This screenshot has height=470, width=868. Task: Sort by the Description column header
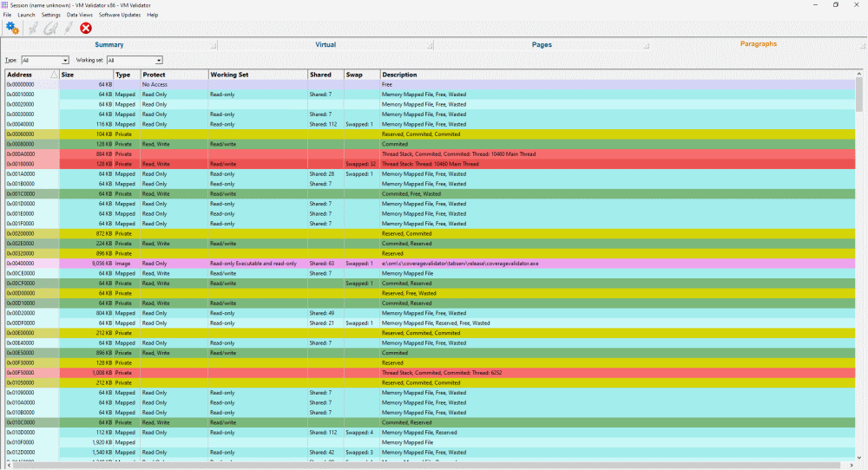click(x=617, y=75)
